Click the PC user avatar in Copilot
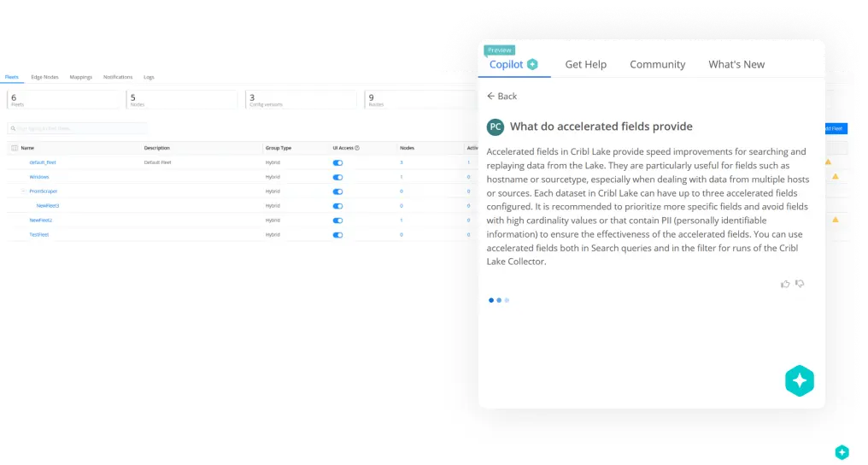Viewport: 868px width, 465px height. 495,127
